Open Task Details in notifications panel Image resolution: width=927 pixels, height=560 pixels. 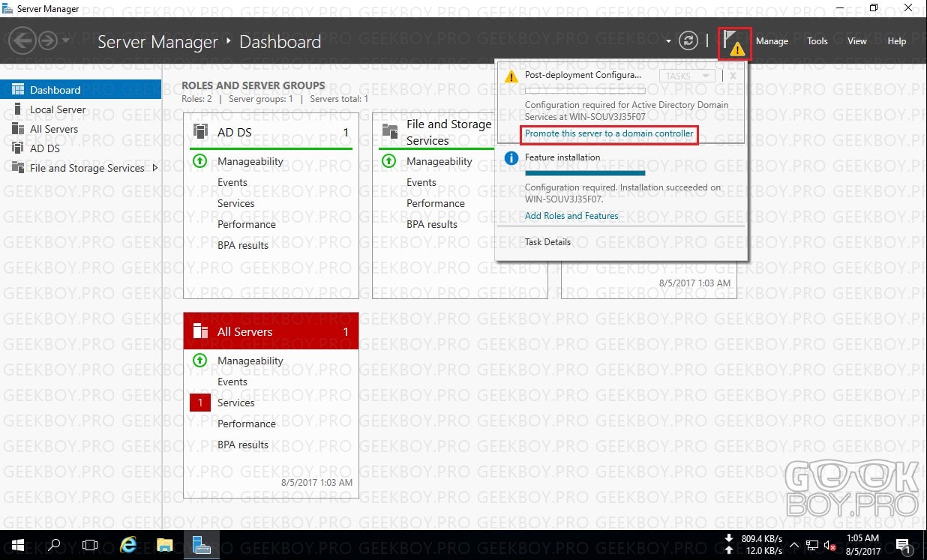tap(547, 242)
